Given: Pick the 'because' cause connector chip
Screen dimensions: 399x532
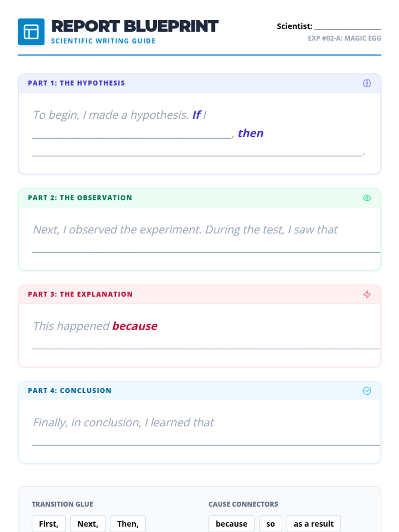Looking at the screenshot, I should (x=231, y=524).
